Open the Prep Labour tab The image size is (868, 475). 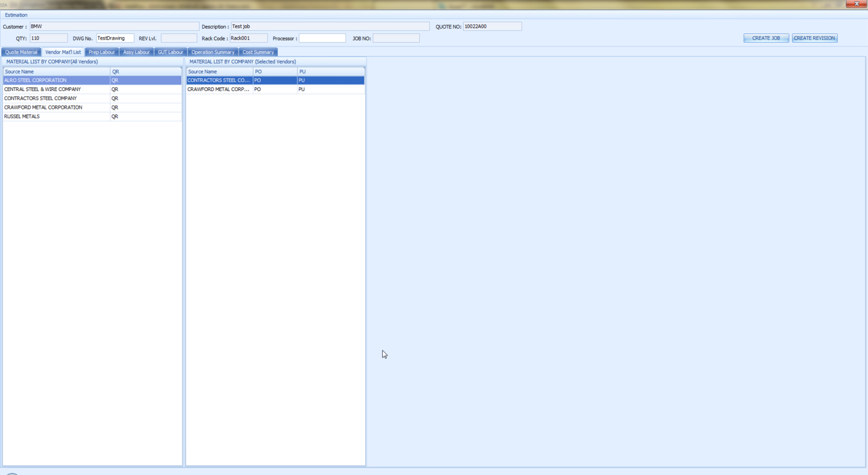(101, 52)
